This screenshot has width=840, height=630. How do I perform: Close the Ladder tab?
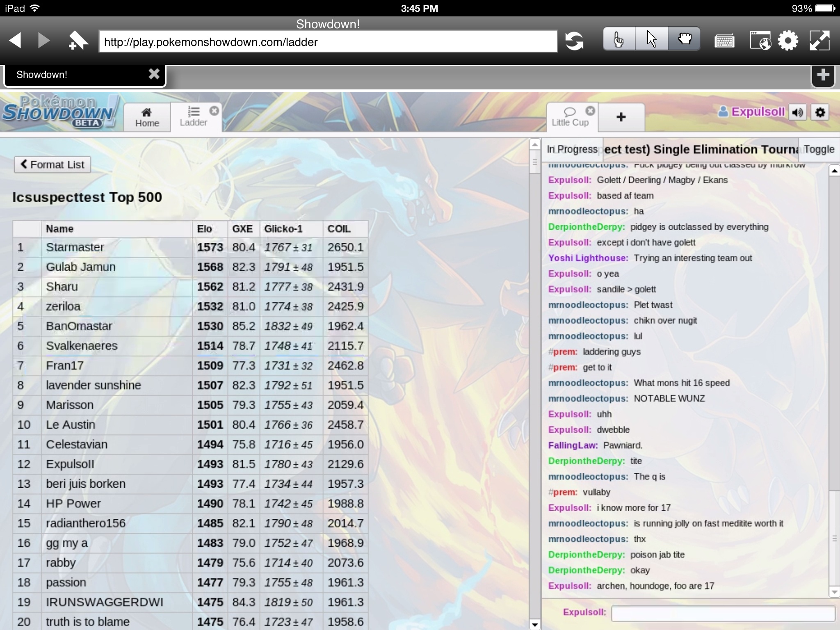[x=214, y=111]
